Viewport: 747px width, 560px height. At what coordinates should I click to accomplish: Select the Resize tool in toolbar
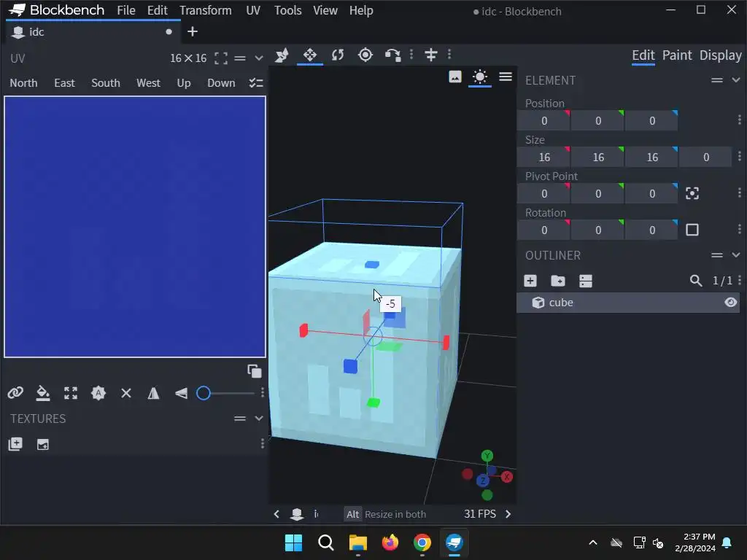click(x=309, y=55)
